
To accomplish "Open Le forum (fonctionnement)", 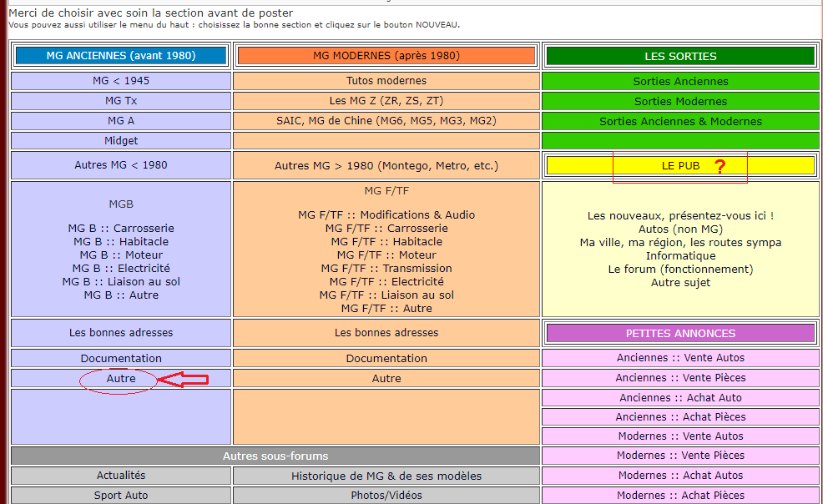I will [680, 269].
